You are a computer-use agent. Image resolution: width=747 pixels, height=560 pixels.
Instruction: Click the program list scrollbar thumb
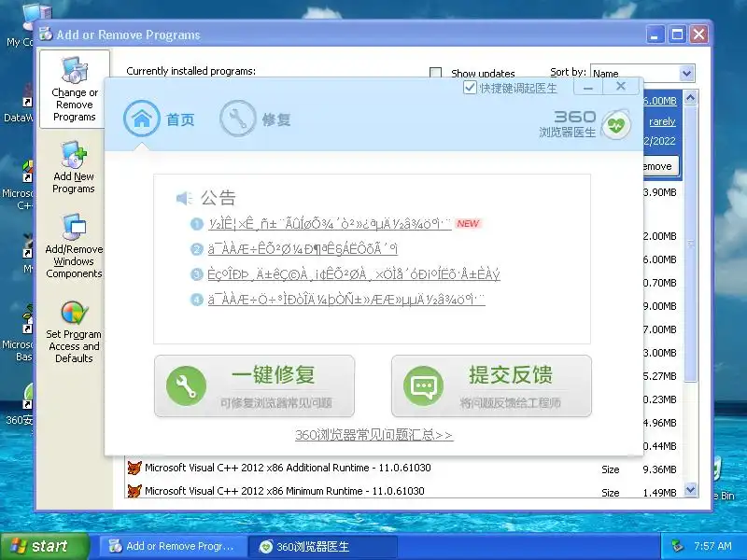coord(690,244)
